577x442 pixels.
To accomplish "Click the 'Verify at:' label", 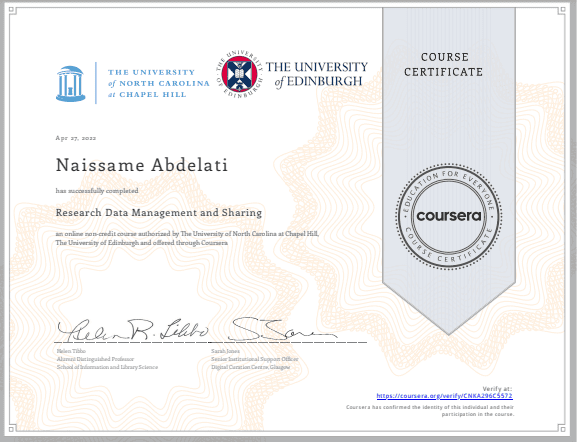I will coord(497,389).
